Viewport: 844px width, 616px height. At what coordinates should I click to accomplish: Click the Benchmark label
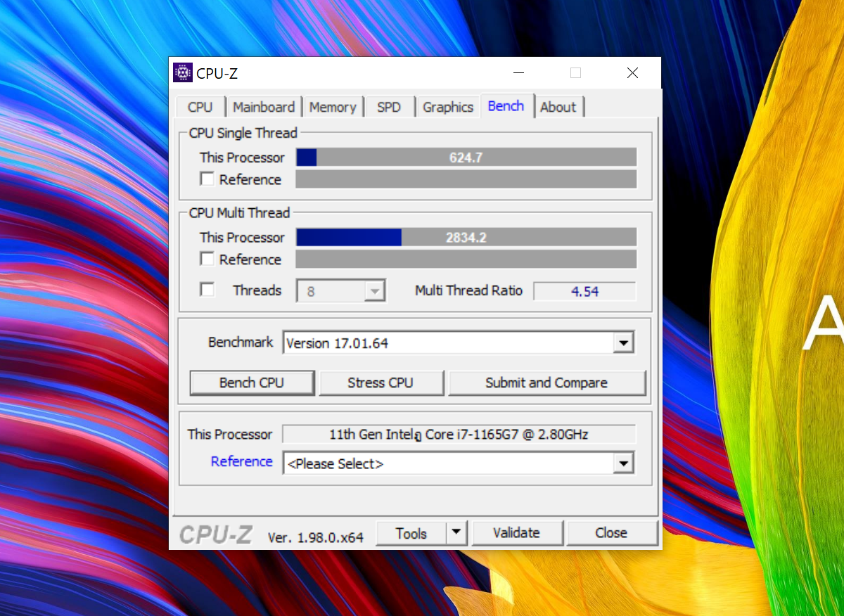point(241,342)
